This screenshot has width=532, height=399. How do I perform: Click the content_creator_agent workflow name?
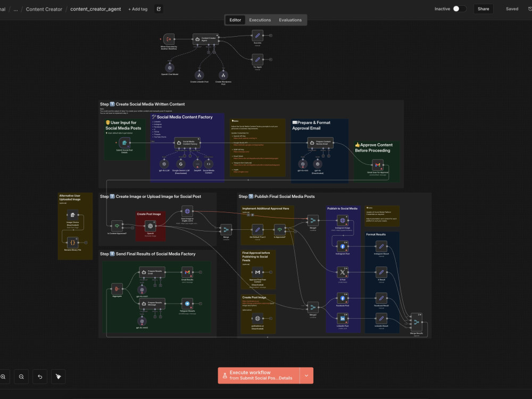(95, 9)
